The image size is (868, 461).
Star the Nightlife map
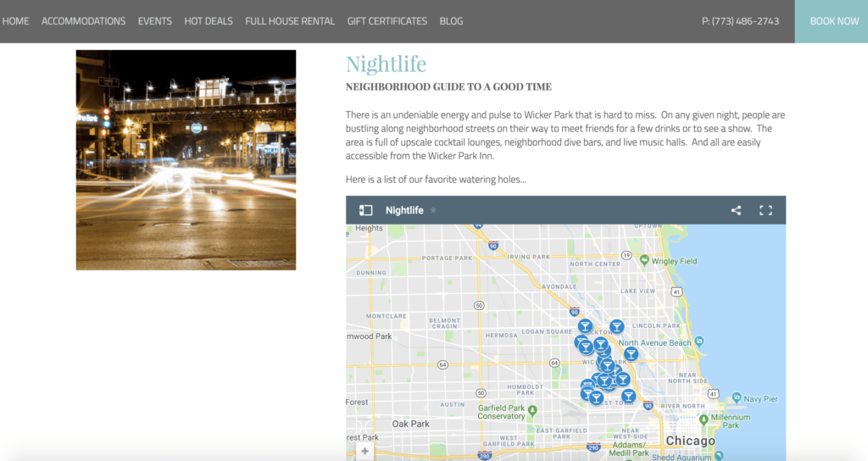click(x=433, y=210)
